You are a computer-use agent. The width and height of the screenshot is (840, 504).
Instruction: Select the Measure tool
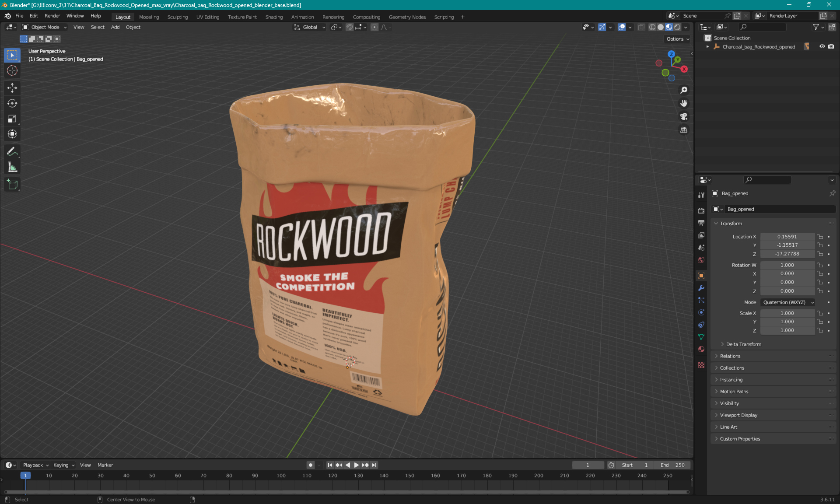pos(12,167)
